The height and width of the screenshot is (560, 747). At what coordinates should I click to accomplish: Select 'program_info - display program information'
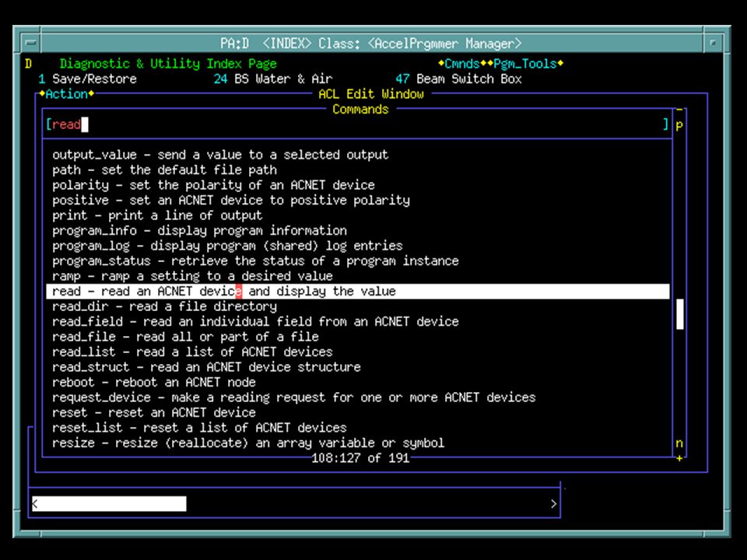tap(357, 231)
